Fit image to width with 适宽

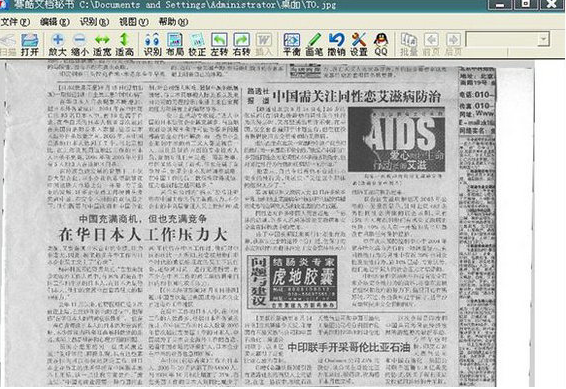[x=102, y=45]
